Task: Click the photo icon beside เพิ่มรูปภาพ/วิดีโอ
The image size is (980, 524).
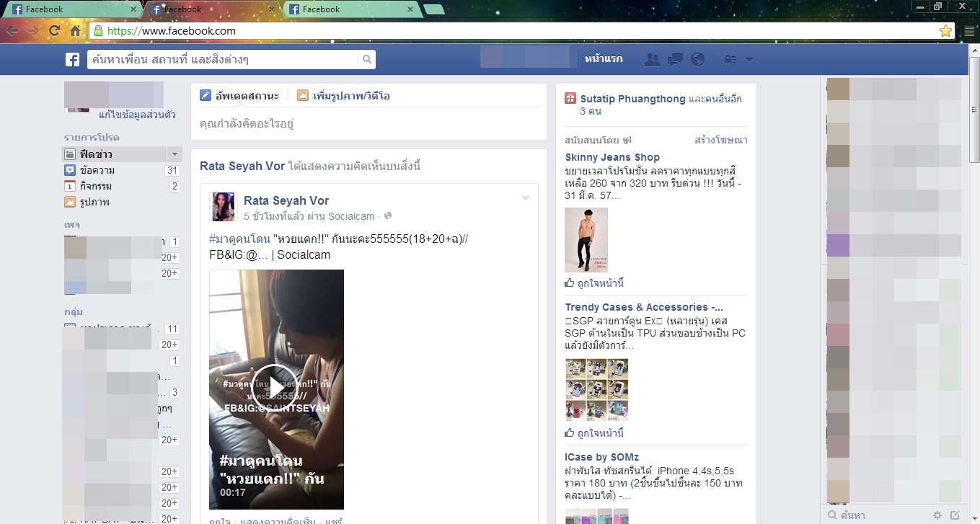Action: [x=303, y=95]
